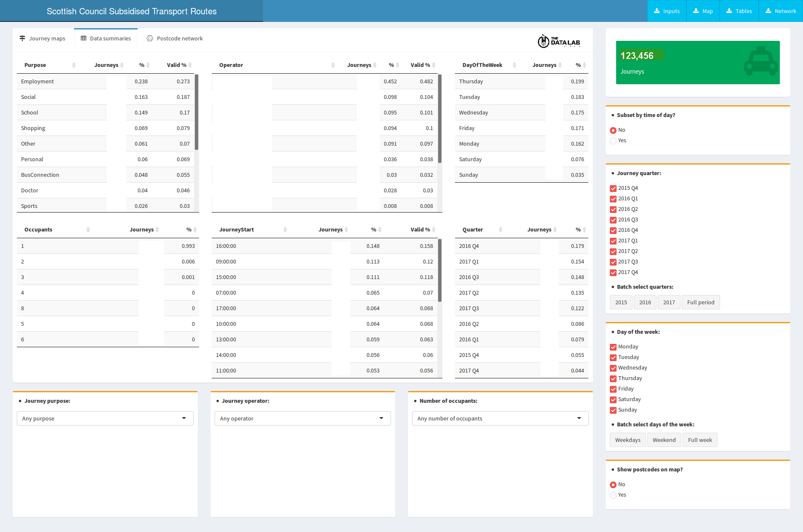Click the 16:00:00 row in JourneyStart table
Screen dimensions: 803x532
[x=324, y=246]
